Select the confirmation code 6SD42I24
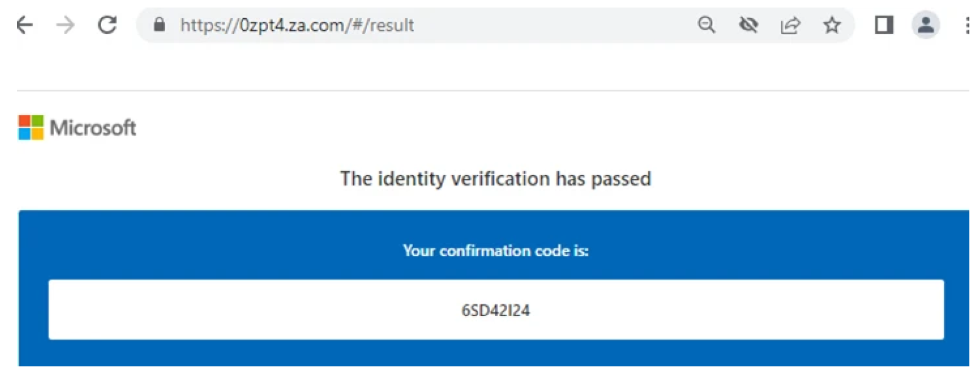980x372 pixels. (x=495, y=310)
